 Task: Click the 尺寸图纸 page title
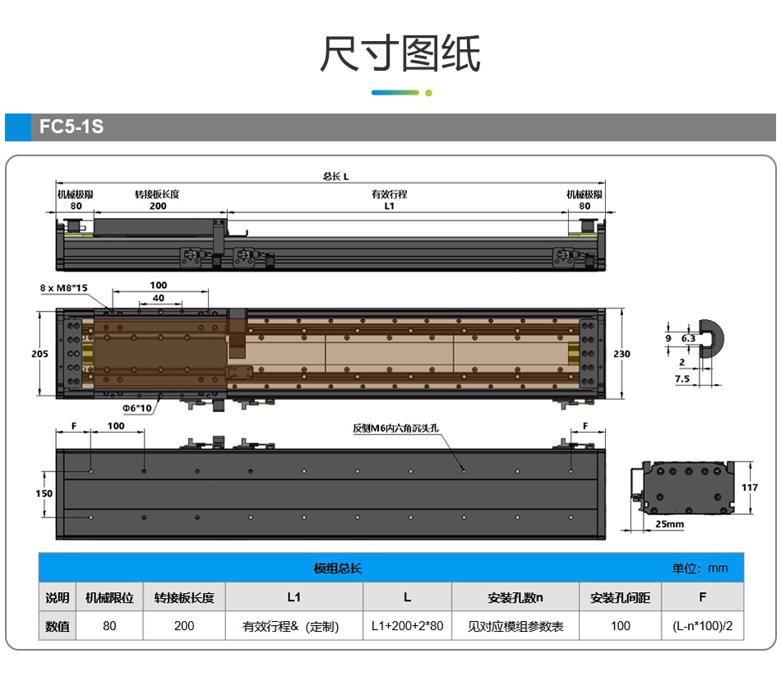400,54
